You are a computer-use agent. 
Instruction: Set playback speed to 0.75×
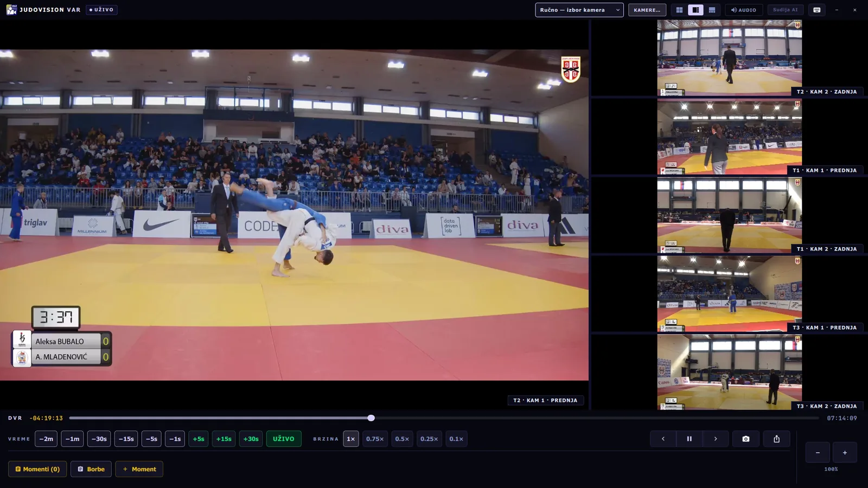375,439
